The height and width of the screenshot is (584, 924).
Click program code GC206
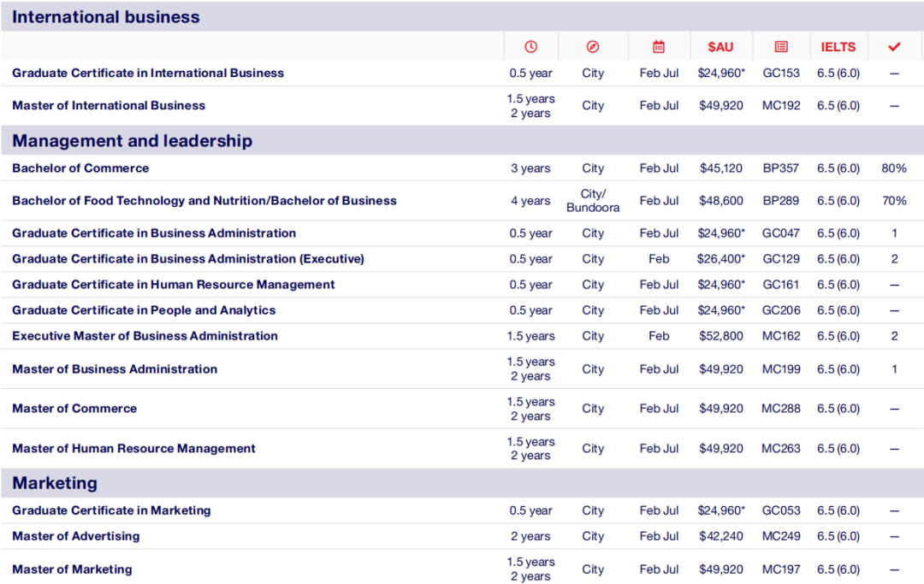click(x=781, y=310)
